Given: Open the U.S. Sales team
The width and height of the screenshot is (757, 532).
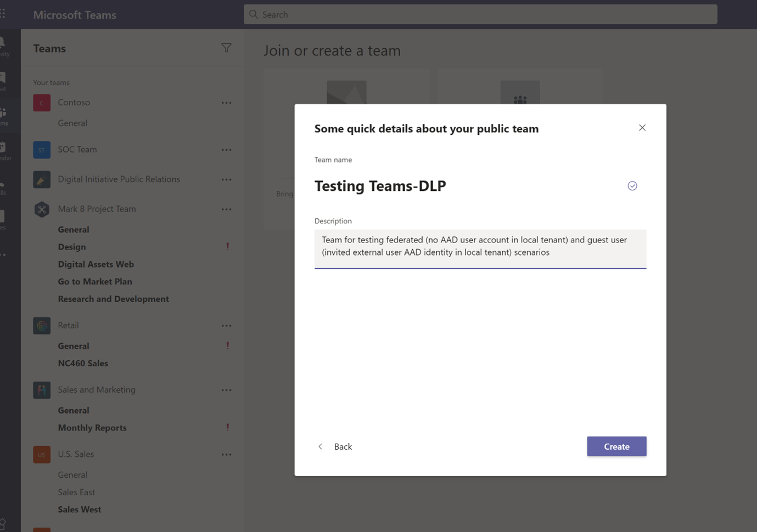Looking at the screenshot, I should [x=76, y=455].
